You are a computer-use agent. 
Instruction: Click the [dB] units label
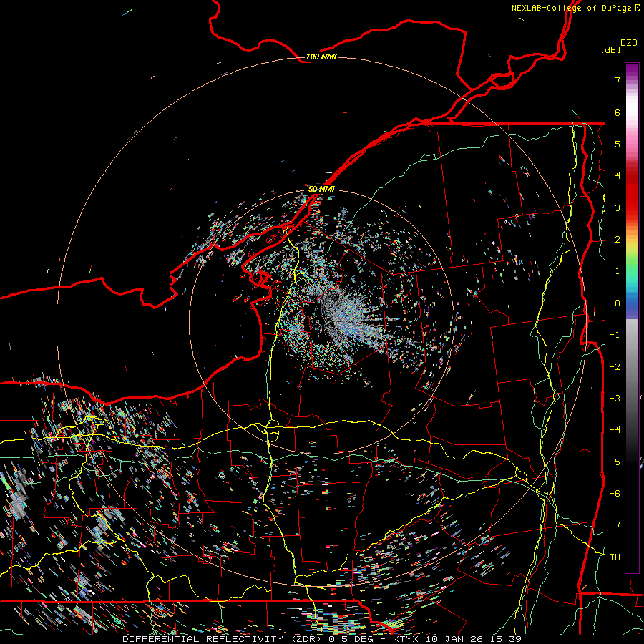tap(610, 49)
